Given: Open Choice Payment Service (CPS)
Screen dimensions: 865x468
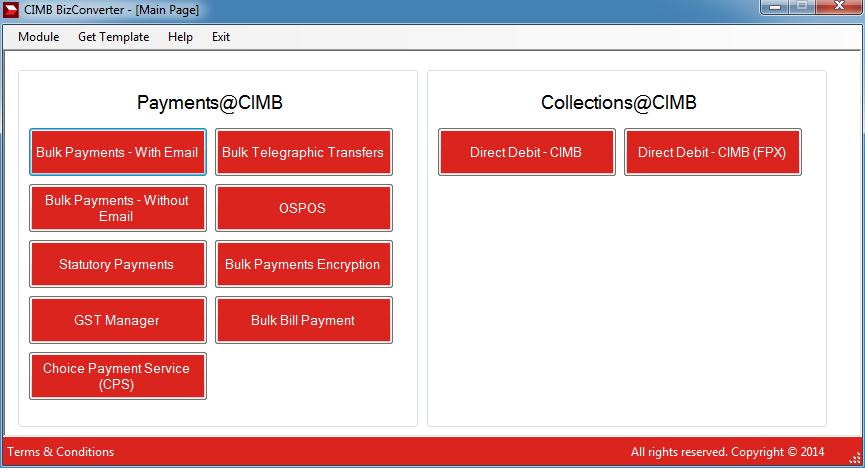Looking at the screenshot, I should [118, 376].
